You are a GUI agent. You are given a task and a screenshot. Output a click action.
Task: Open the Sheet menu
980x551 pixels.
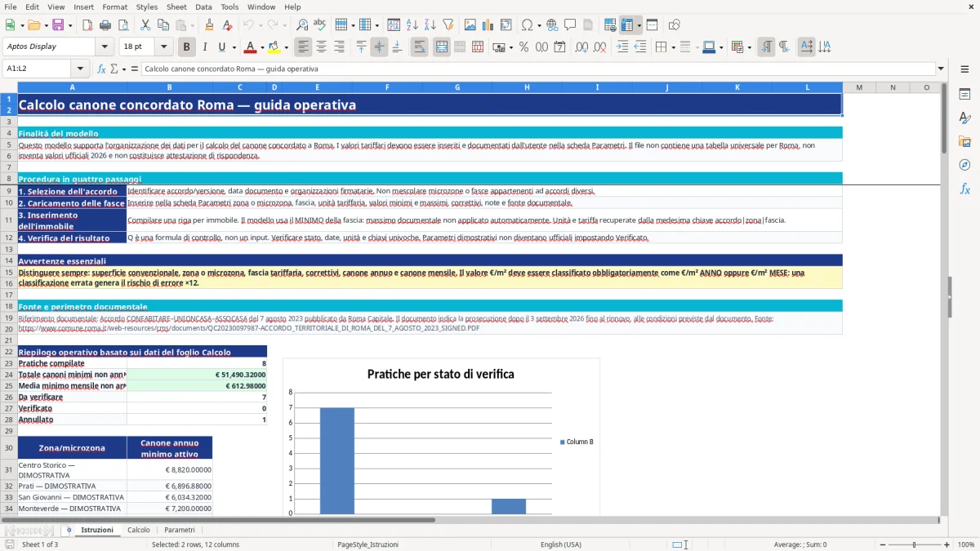(x=176, y=7)
